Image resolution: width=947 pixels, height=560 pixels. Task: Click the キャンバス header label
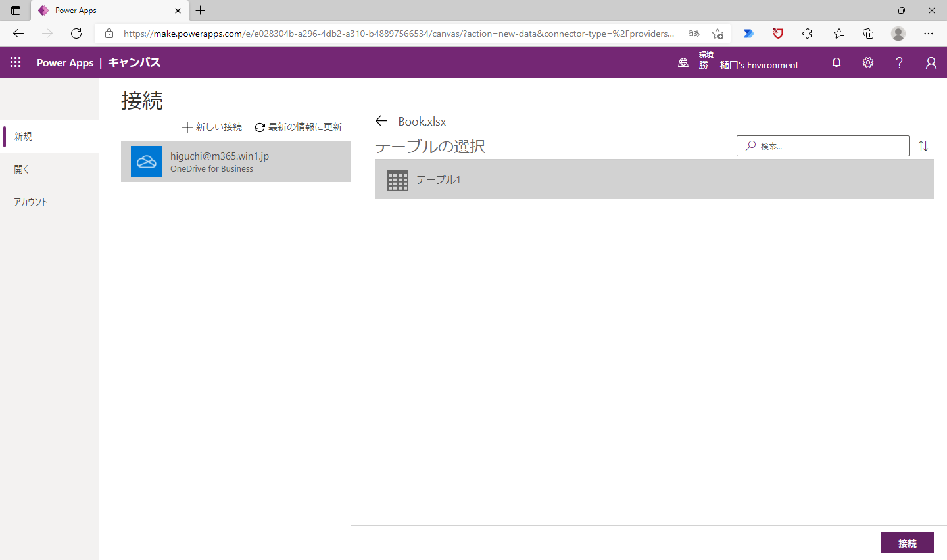[x=134, y=62]
